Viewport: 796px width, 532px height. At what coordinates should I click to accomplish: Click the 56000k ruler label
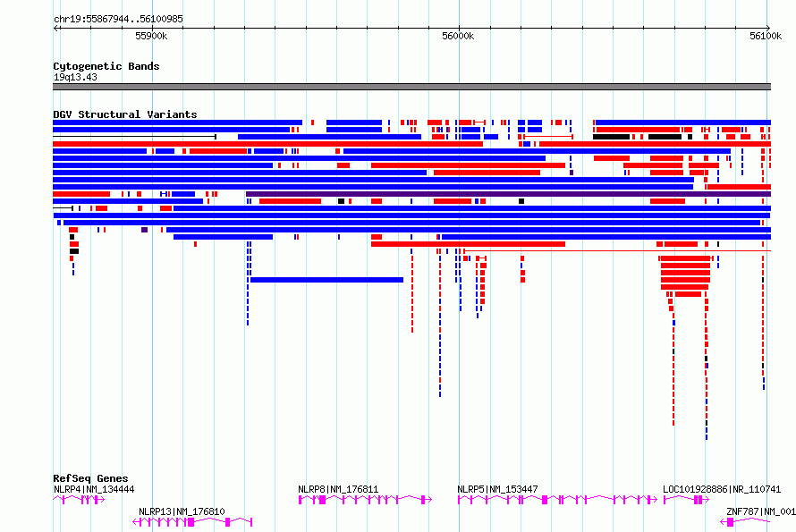459,36
